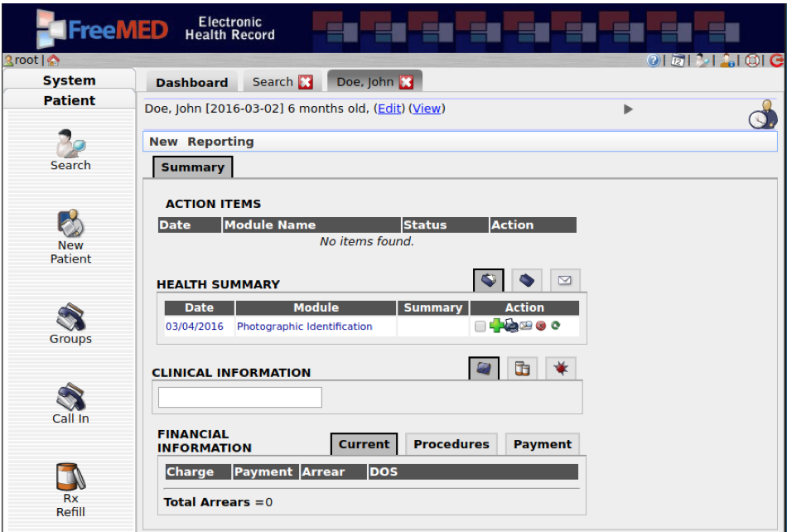Open the lifebuoy support icon
Viewport: 787px width, 532px height.
tap(752, 60)
